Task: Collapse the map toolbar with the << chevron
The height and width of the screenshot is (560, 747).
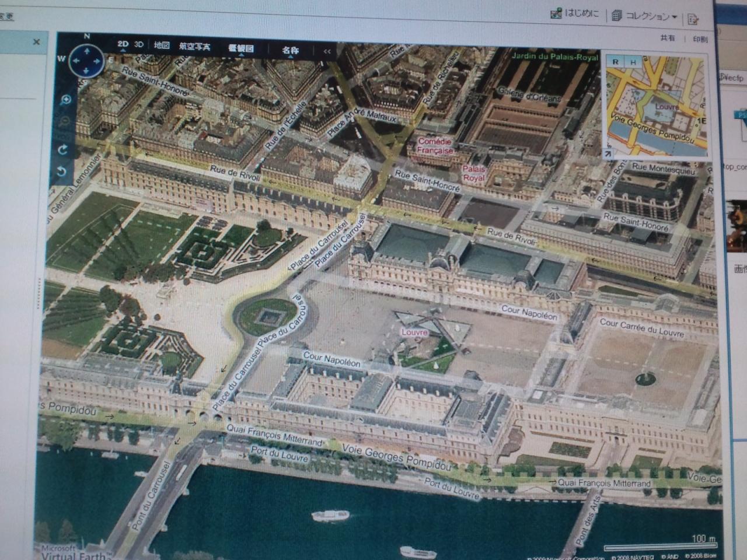Action: coord(327,51)
